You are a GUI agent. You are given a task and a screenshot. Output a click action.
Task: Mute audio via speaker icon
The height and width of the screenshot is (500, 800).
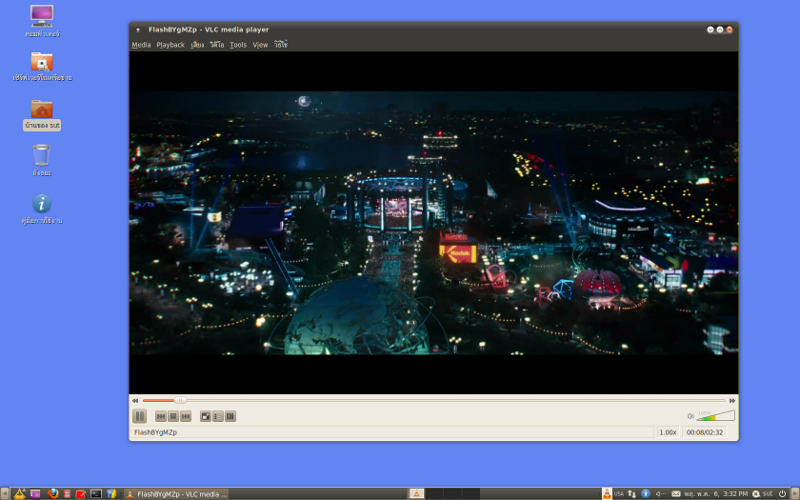pos(690,416)
